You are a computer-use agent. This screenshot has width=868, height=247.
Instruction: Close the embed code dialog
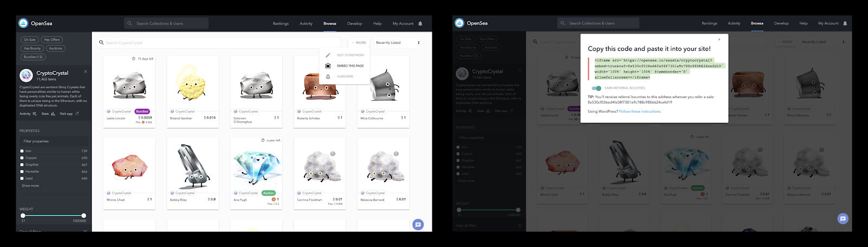click(719, 40)
